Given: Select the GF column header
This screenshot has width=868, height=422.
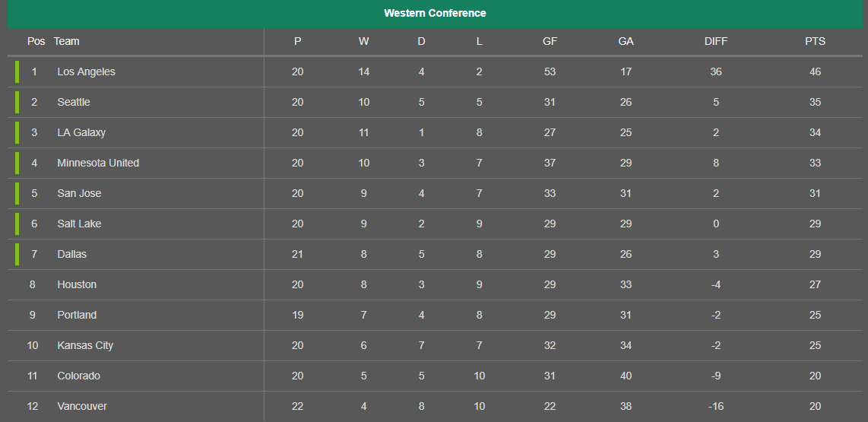Looking at the screenshot, I should (550, 42).
